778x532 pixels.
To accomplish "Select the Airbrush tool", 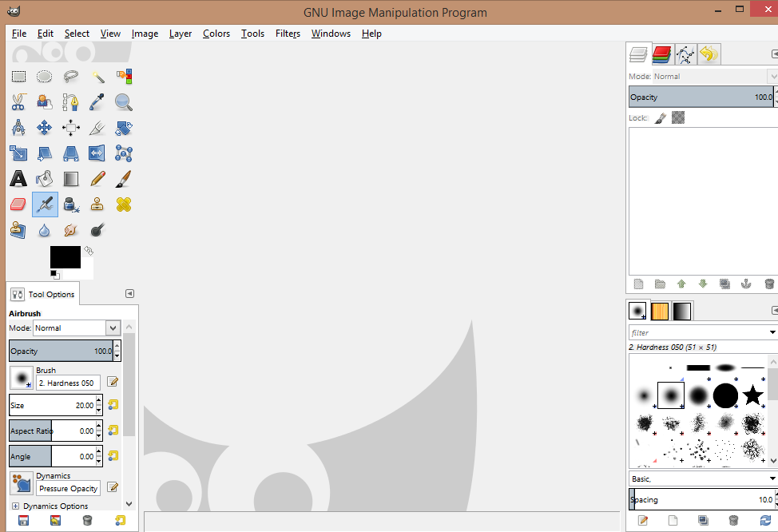I will tap(45, 204).
